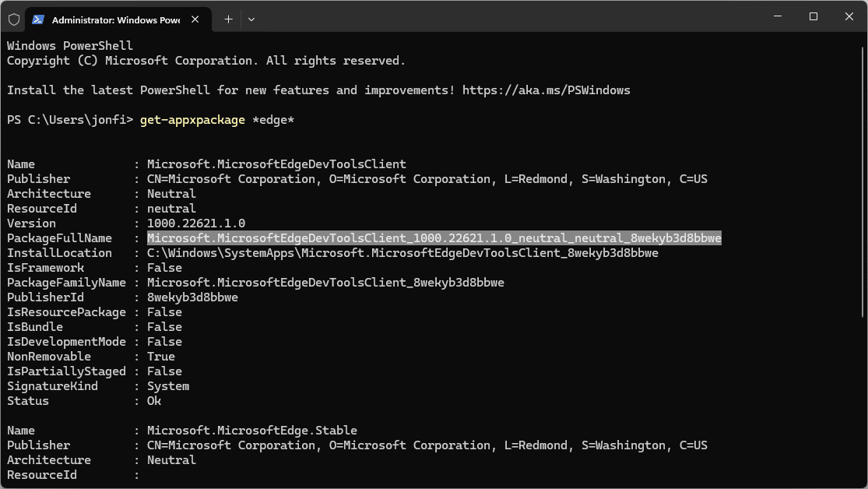This screenshot has width=868, height=489.
Task: Click the PowerShell icon on the tab
Action: (38, 19)
